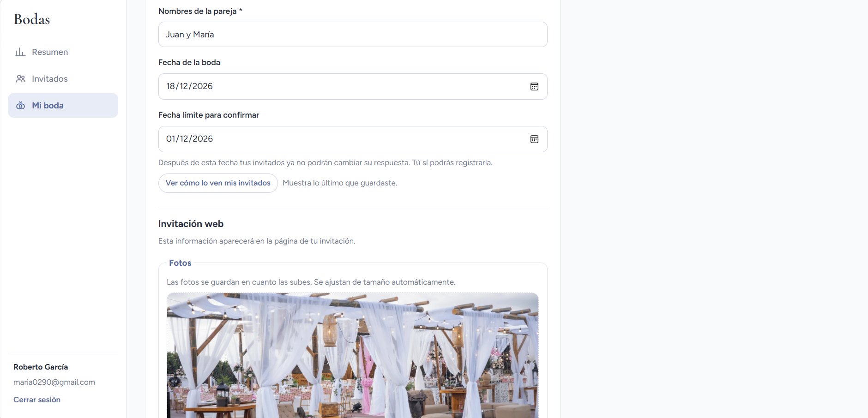Click the Bodas logo
Screen dimensions: 868x418
point(32,19)
